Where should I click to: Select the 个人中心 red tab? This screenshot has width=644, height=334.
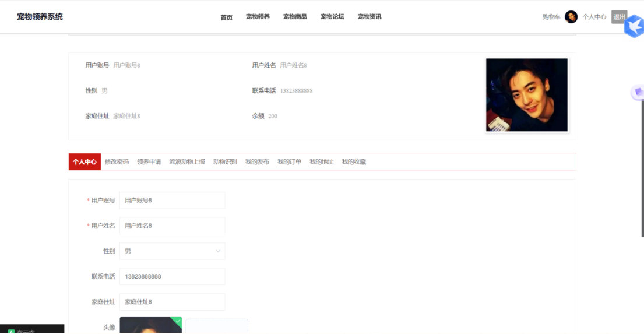pyautogui.click(x=85, y=162)
